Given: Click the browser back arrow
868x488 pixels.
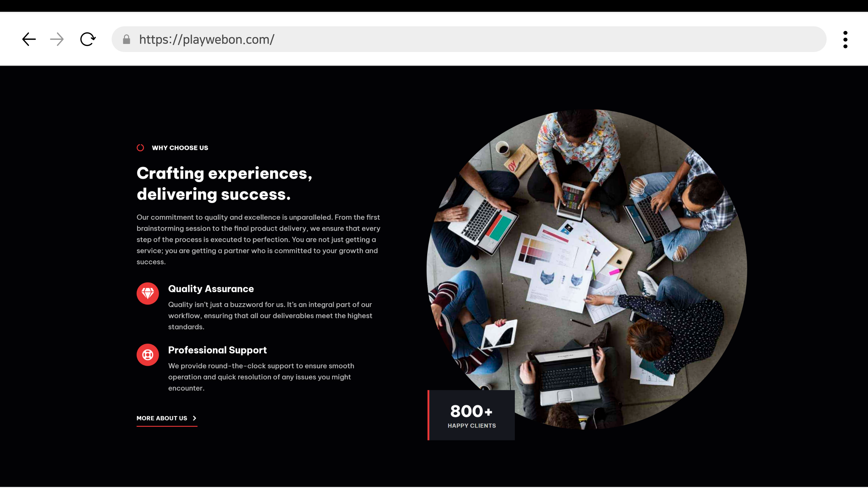Looking at the screenshot, I should [29, 39].
